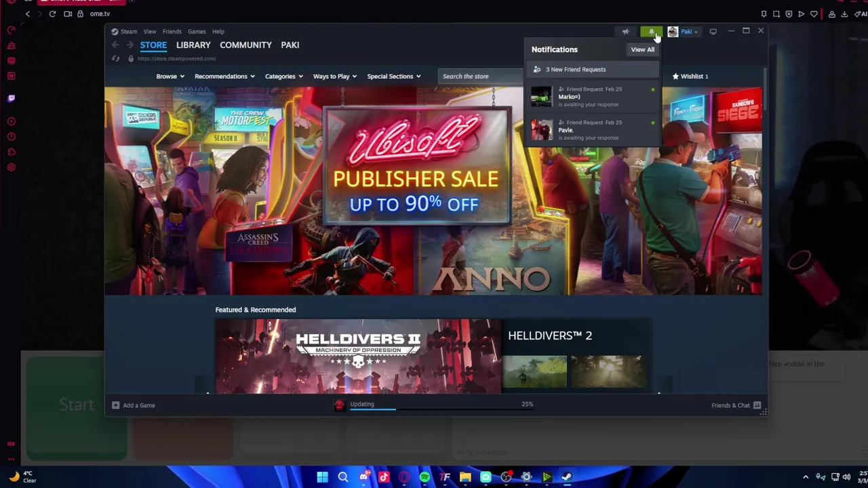Open the Steam menu
Viewport: 868px width, 488px height.
pos(129,31)
